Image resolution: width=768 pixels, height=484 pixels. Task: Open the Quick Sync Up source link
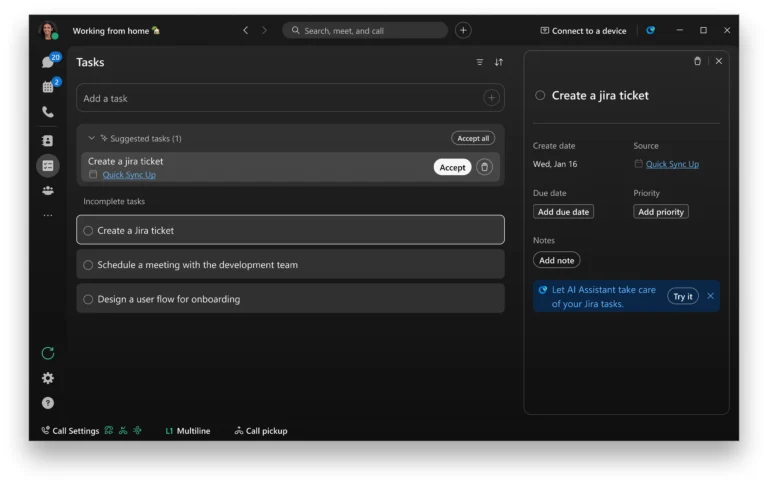tap(672, 164)
